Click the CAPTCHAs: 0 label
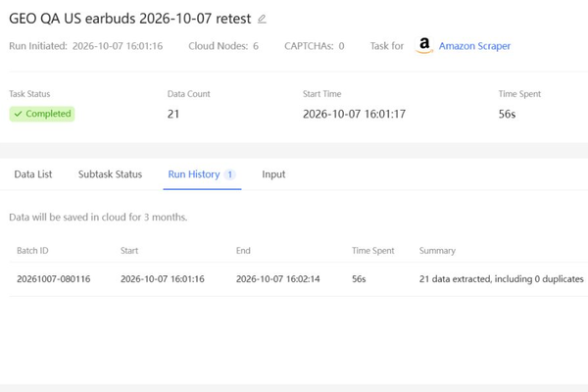 coord(315,46)
